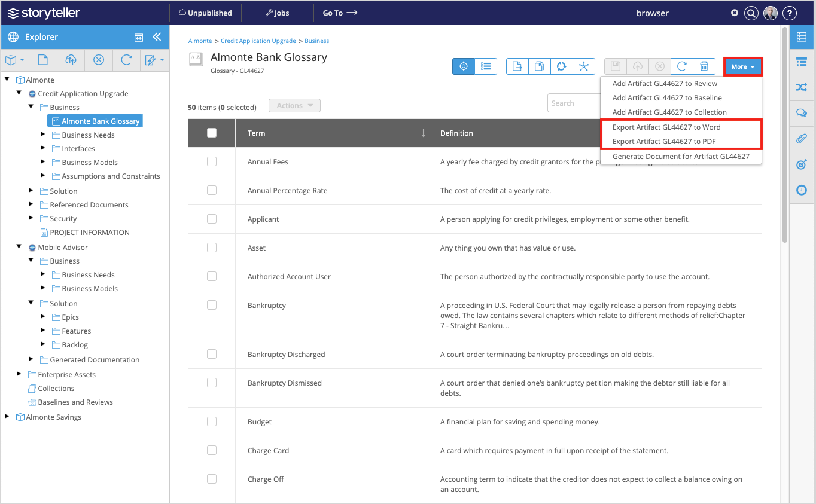This screenshot has height=504, width=816.
Task: Click the Delete trash icon in the top toolbar
Action: click(704, 66)
